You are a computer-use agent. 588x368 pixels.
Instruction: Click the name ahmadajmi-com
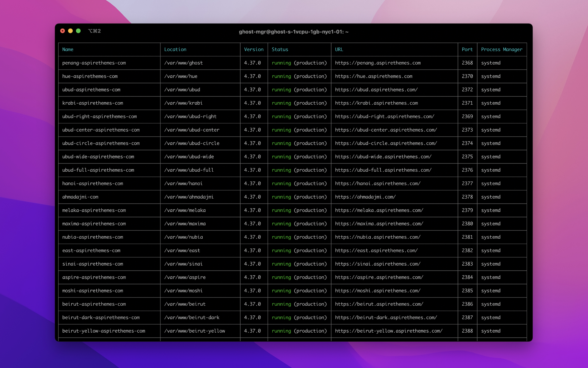click(80, 197)
